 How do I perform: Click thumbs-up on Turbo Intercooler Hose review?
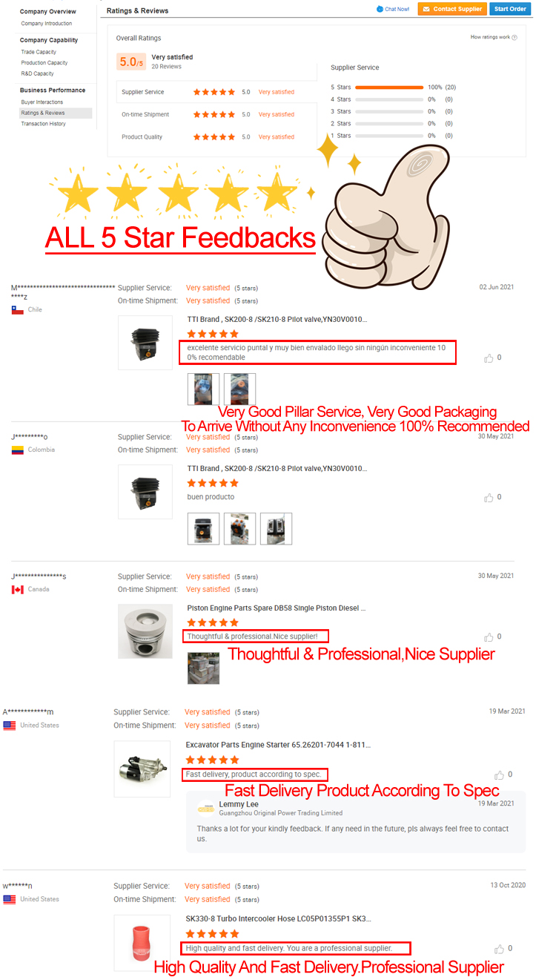[x=499, y=949]
